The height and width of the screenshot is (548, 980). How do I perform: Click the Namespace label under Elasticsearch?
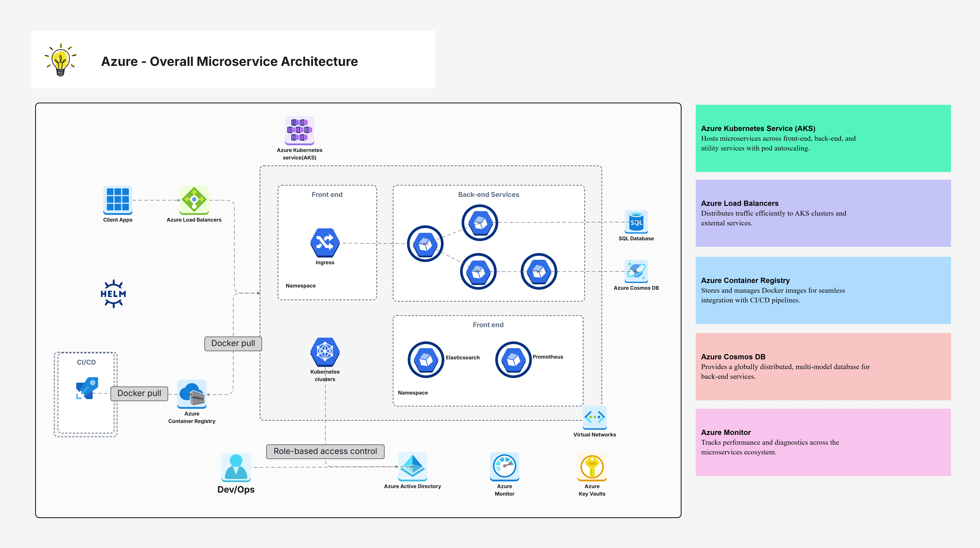coord(413,393)
